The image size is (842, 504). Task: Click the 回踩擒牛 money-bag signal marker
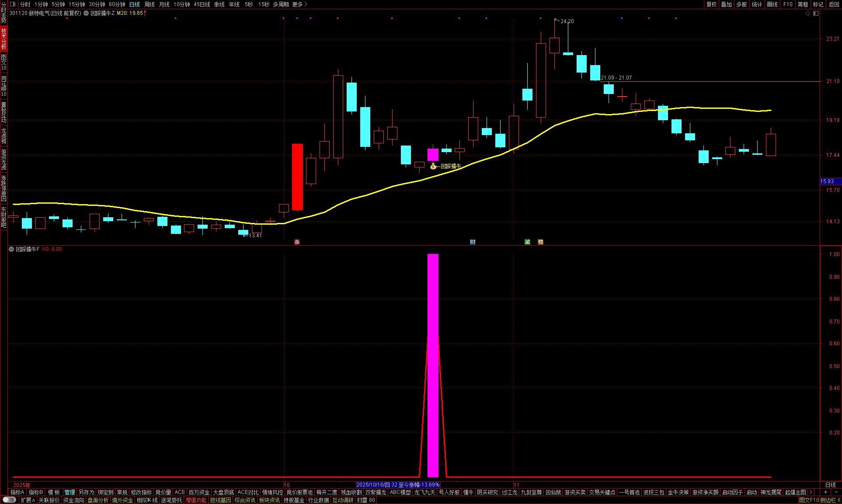pos(433,166)
